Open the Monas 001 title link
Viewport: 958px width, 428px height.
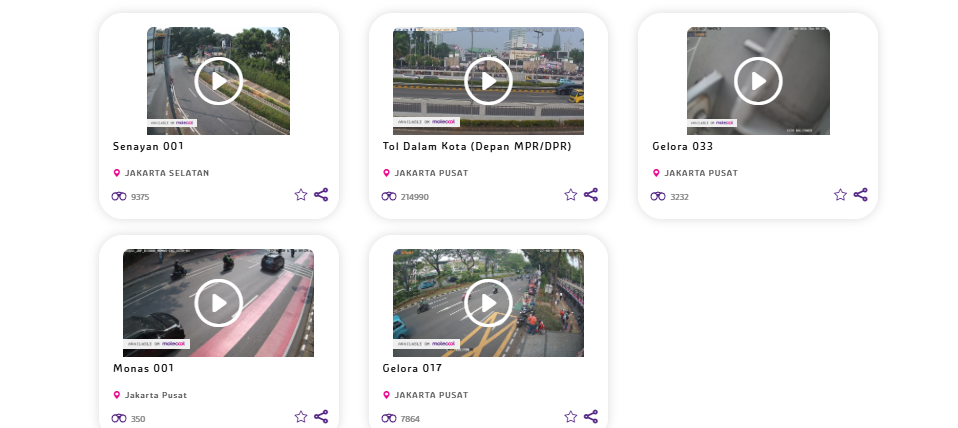coord(144,368)
